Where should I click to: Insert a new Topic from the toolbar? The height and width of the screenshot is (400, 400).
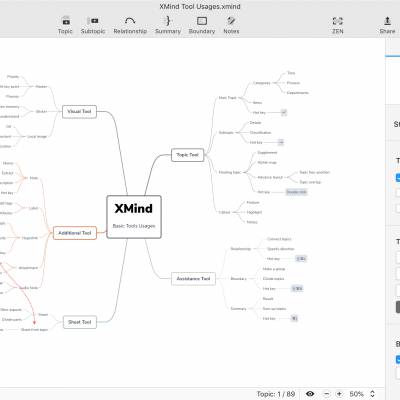point(65,25)
